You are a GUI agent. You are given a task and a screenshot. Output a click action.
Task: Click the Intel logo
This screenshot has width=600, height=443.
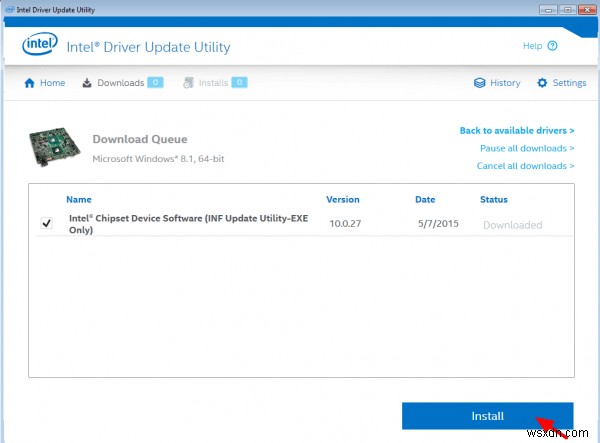40,44
